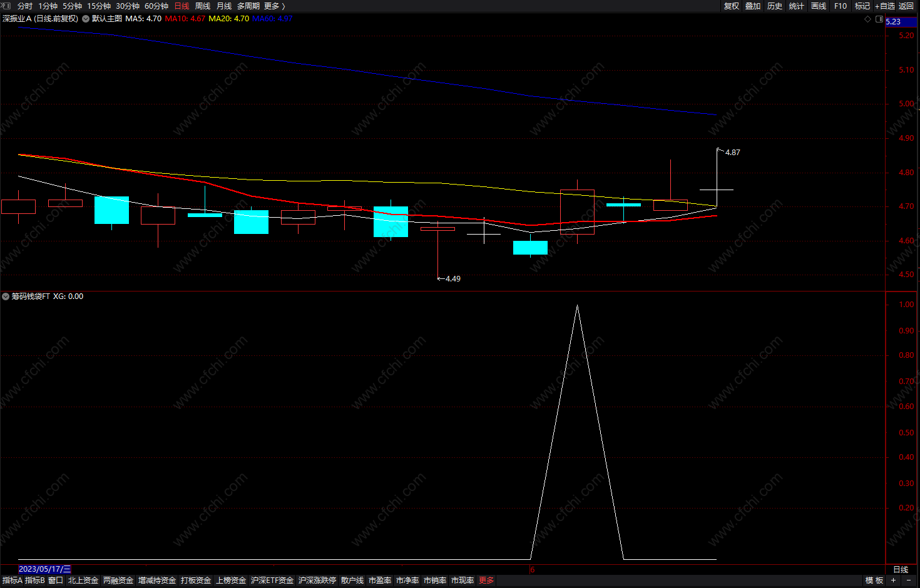The height and width of the screenshot is (588, 920).
Task: Switch to the 分时 intraday view
Action: click(25, 6)
